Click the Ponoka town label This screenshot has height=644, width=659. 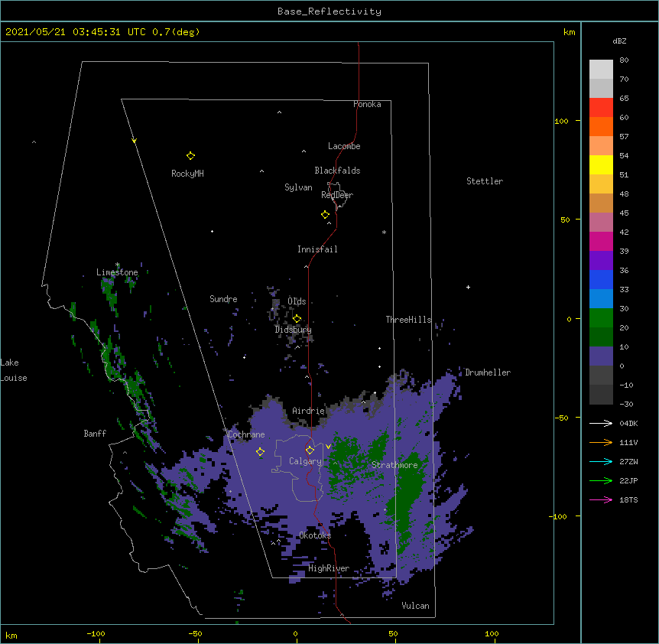point(367,104)
